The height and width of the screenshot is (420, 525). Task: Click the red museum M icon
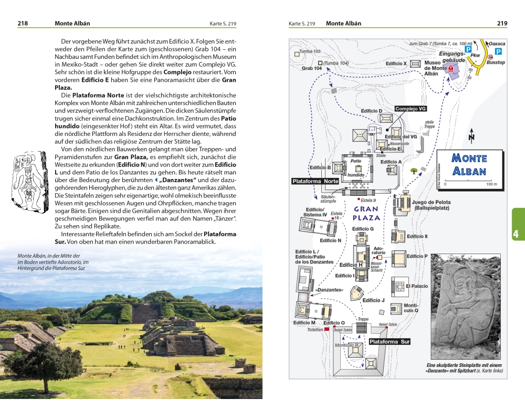(x=450, y=69)
